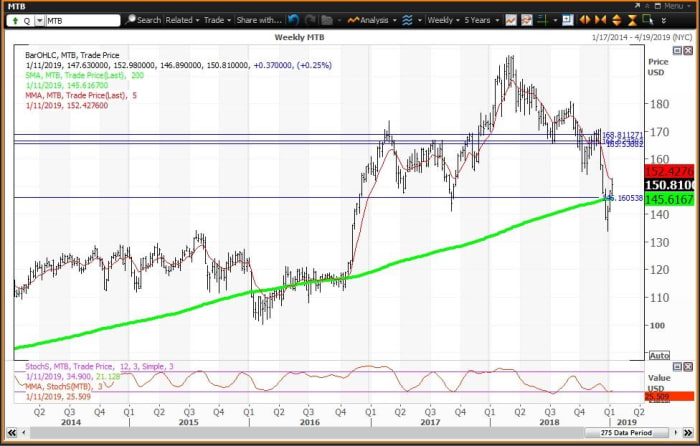
Task: Toggle the Auto scale box on price axis
Action: tap(659, 355)
